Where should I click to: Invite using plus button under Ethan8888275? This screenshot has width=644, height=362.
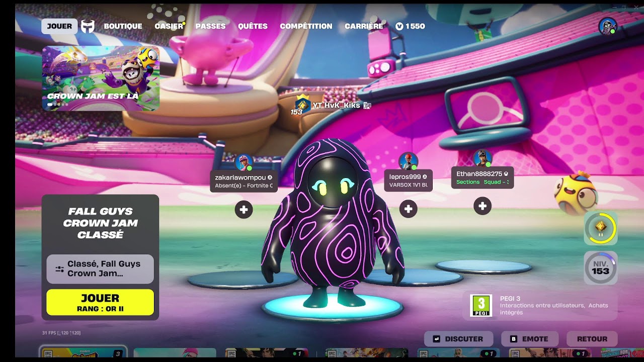click(x=482, y=206)
